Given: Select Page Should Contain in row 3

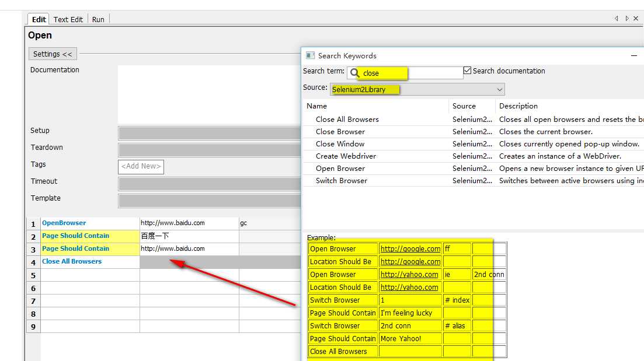Looking at the screenshot, I should pos(90,248).
